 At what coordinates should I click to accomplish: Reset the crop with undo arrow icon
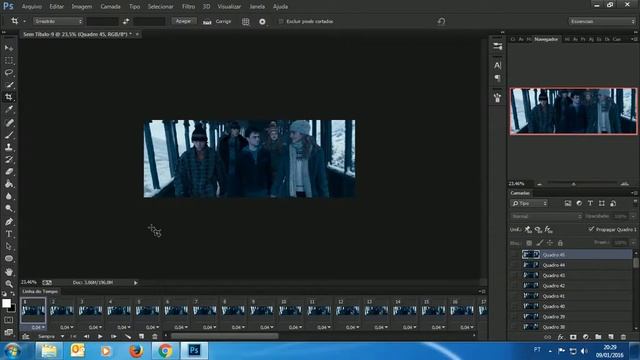tap(441, 21)
